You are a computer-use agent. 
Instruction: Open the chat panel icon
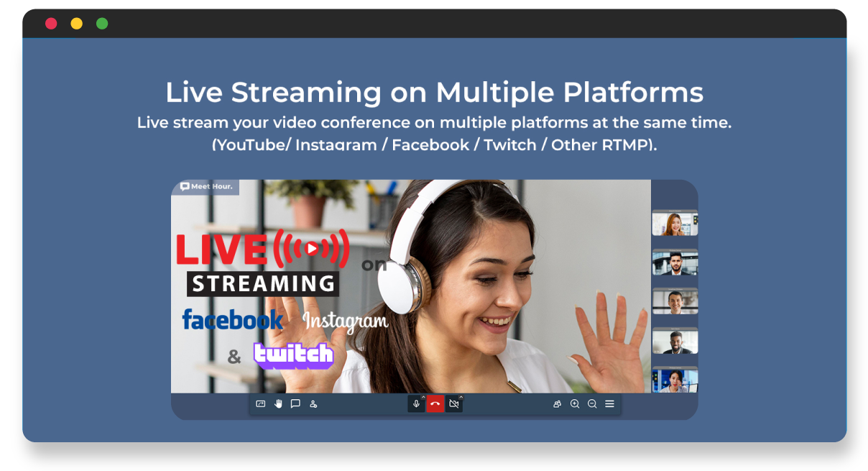[295, 404]
